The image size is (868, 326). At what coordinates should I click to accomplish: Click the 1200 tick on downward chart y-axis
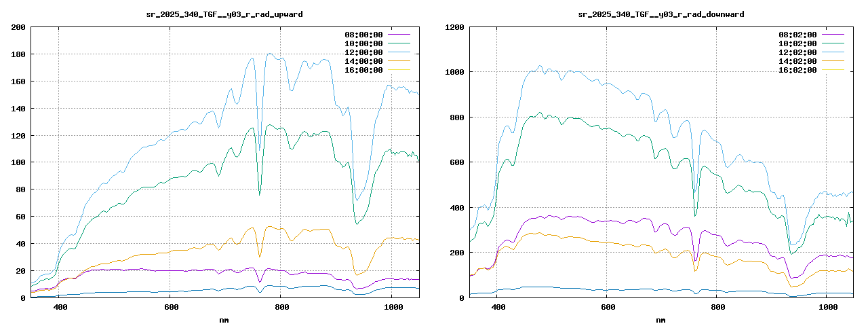454,27
